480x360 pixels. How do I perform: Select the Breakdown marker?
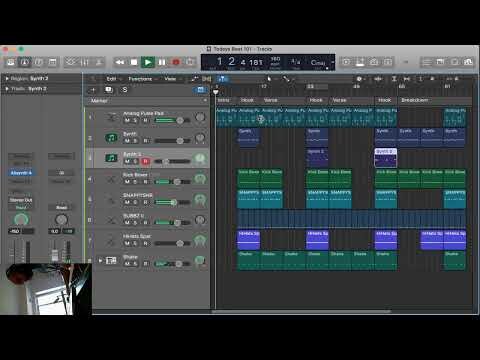point(414,100)
